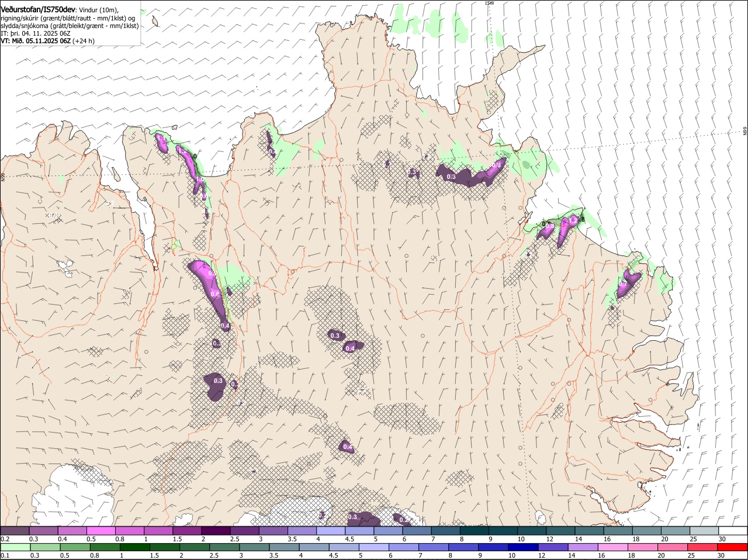Pick the dark green 1 swatch, lower scale
The height and width of the screenshot is (560, 748).
134,548
